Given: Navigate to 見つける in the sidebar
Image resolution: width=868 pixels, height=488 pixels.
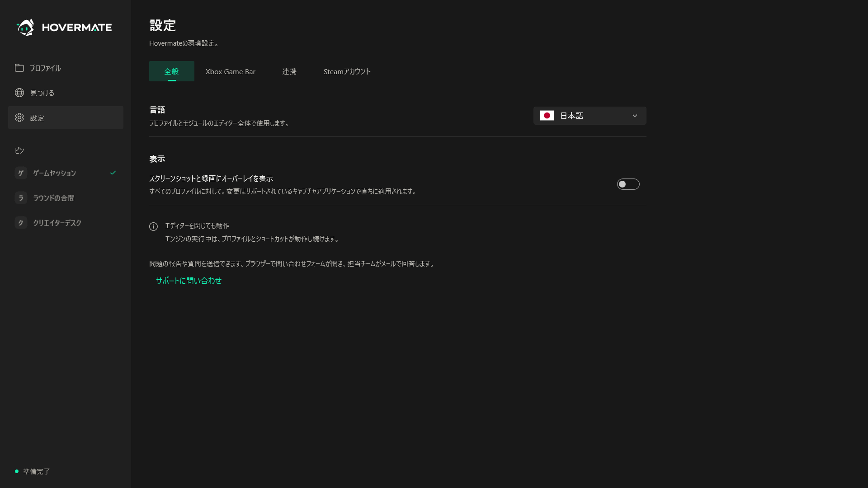Looking at the screenshot, I should click(66, 93).
